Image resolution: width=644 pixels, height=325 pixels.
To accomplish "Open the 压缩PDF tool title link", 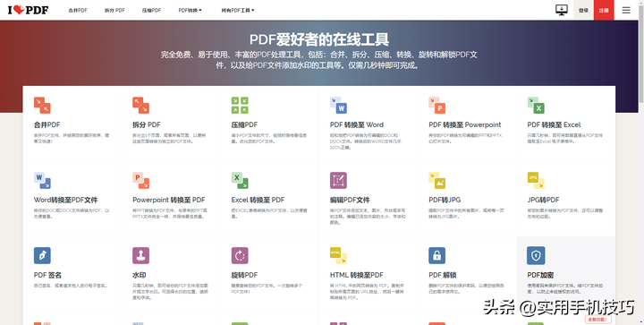I will [x=244, y=125].
